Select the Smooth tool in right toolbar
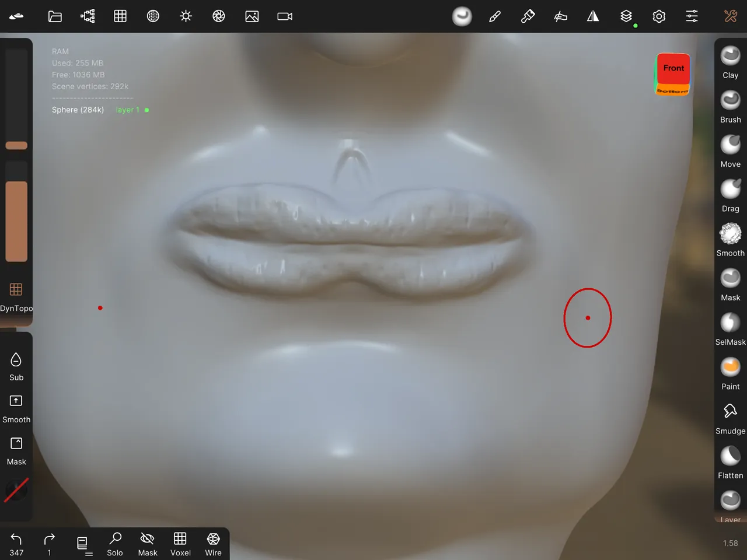This screenshot has width=747, height=560. tap(731, 240)
